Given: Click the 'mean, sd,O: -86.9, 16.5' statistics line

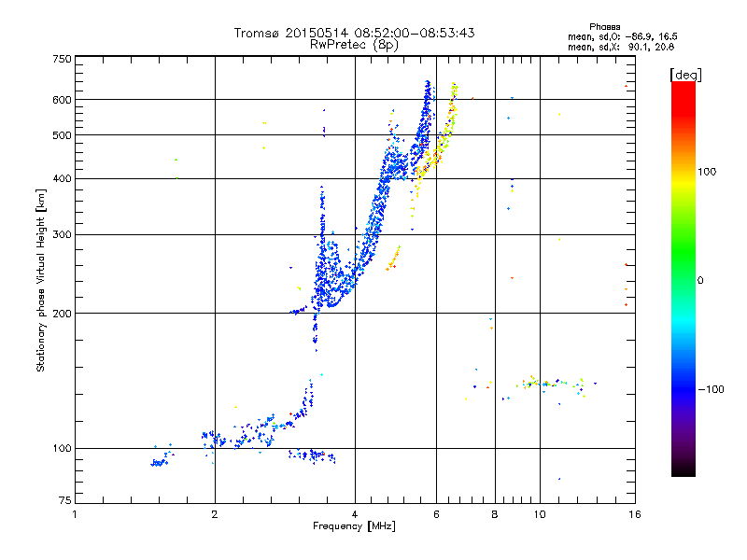Looking at the screenshot, I should [622, 36].
